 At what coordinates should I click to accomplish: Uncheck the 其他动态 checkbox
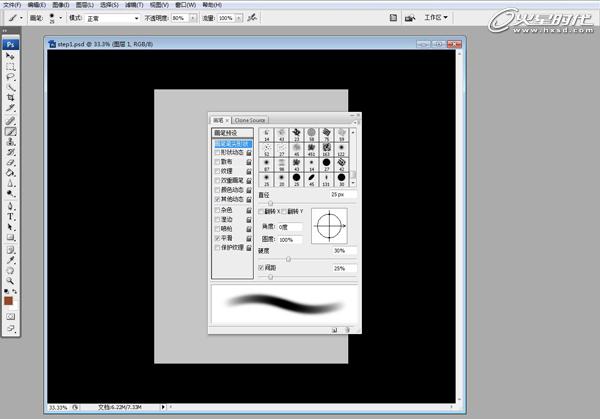click(217, 199)
